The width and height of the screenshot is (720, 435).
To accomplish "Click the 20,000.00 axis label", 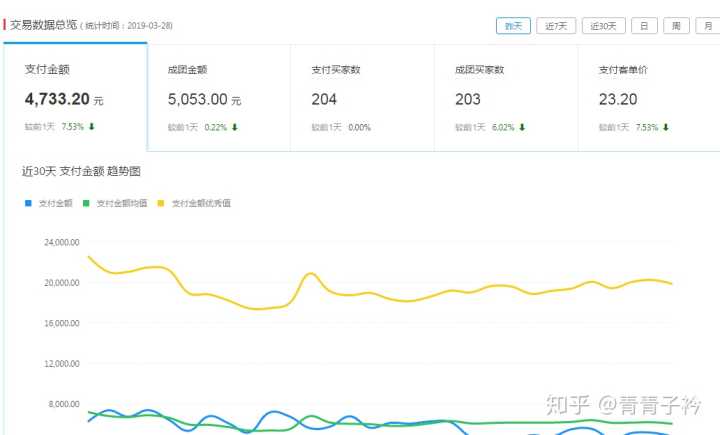I will (62, 282).
